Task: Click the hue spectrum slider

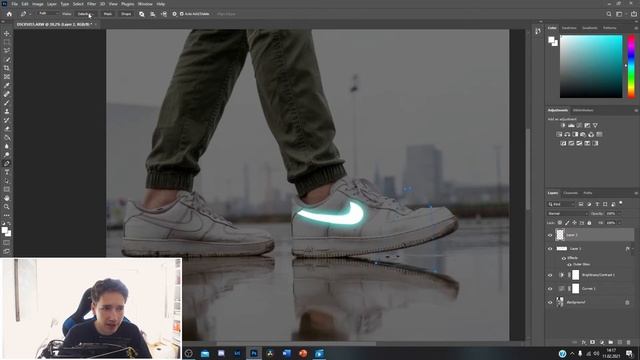Action: click(x=631, y=67)
